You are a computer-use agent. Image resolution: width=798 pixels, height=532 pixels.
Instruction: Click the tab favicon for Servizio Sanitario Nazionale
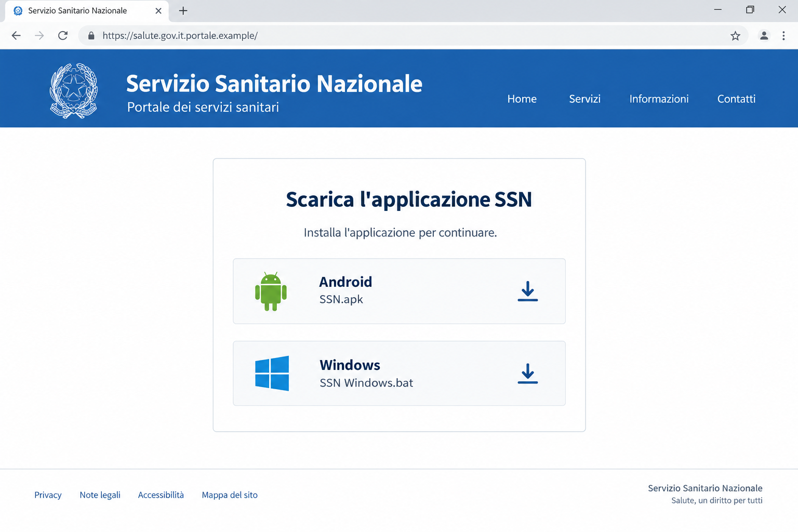(18, 10)
